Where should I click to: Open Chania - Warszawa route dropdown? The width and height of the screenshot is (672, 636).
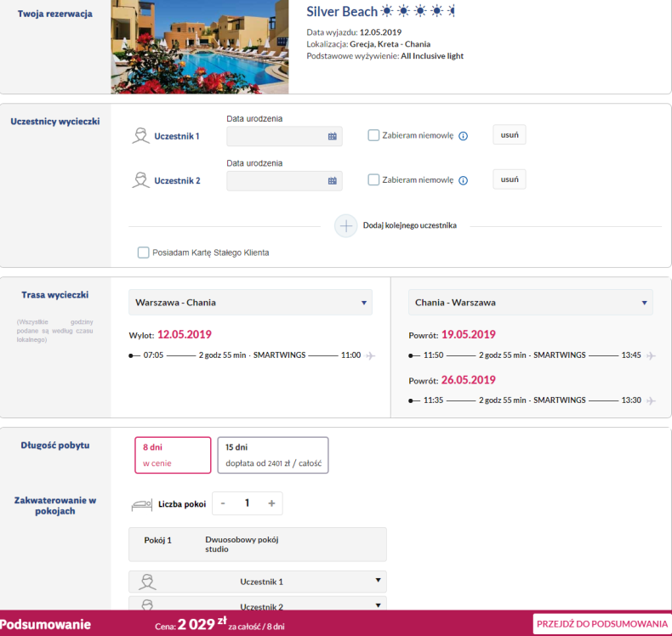tap(531, 303)
